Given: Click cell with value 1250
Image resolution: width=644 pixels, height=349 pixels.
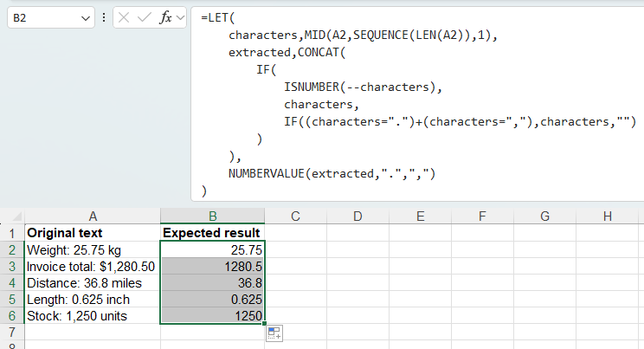Looking at the screenshot, I should coord(212,316).
